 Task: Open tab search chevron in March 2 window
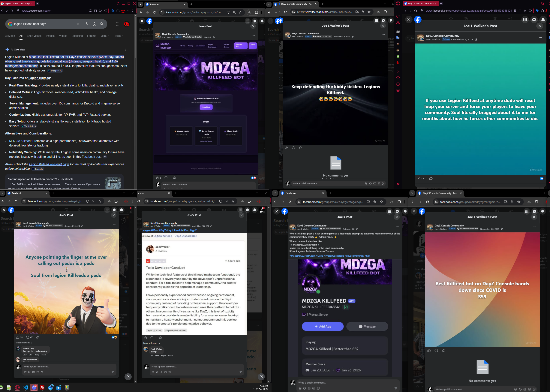click(x=140, y=4)
